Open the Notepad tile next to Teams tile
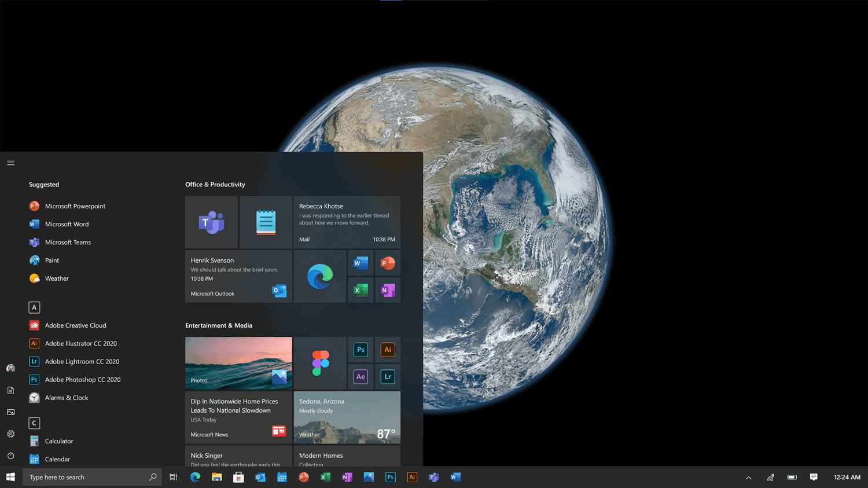The width and height of the screenshot is (868, 488). point(266,222)
